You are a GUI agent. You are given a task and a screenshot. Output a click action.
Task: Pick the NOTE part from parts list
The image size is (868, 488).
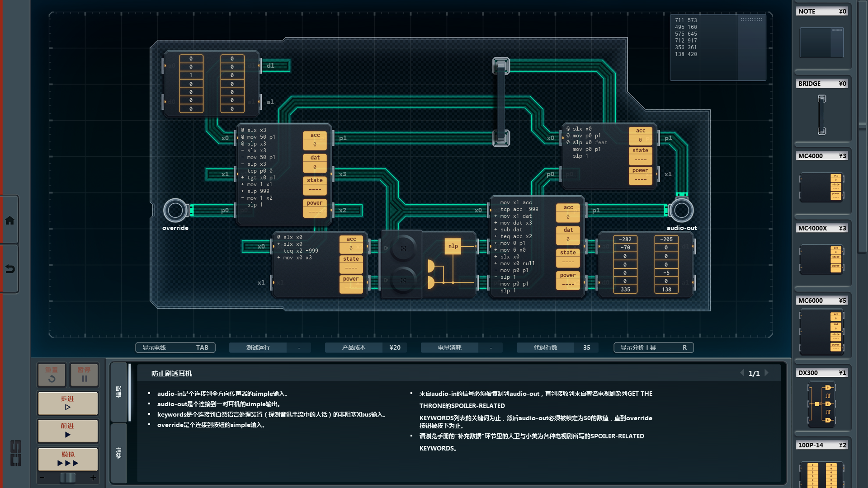click(821, 42)
